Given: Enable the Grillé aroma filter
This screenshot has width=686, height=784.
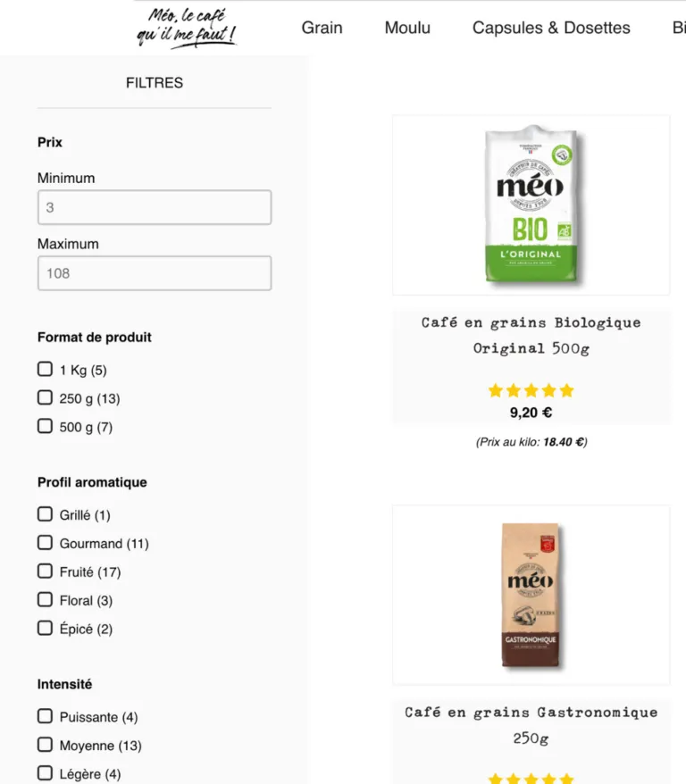Looking at the screenshot, I should (45, 513).
